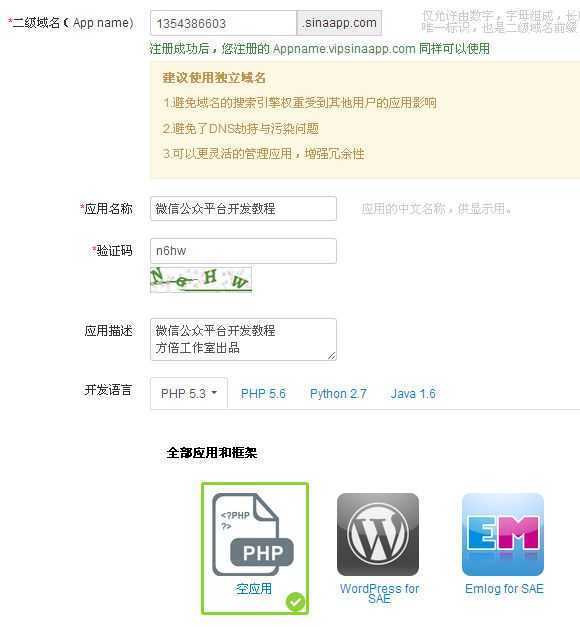The image size is (580, 627).
Task: Switch to the Python 2.7 tab
Action: [x=338, y=393]
